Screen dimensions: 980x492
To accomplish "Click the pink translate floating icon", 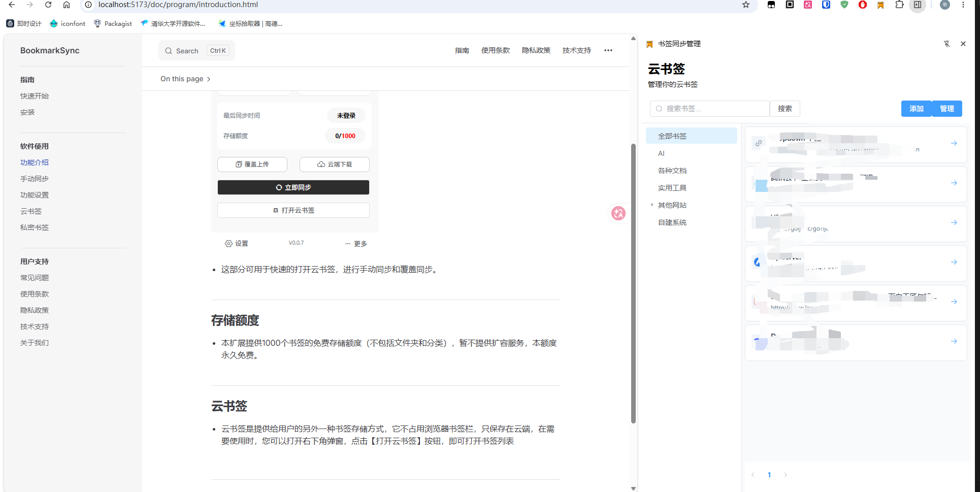I will point(618,213).
